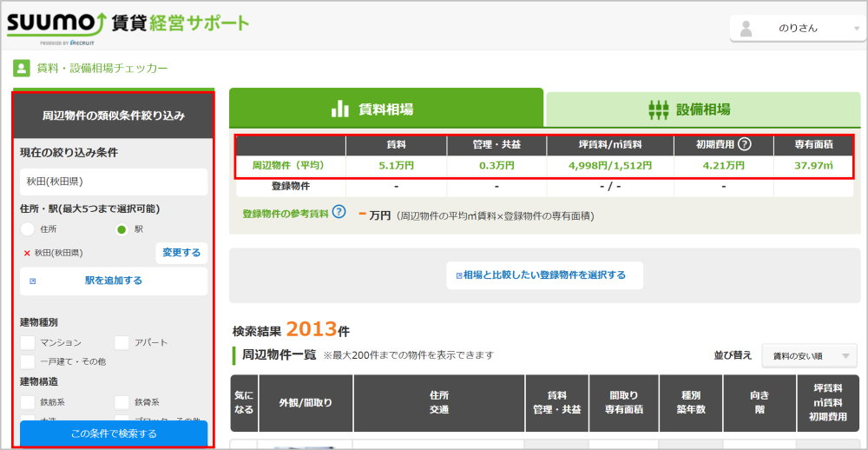Click the user avatar icon

click(x=746, y=28)
